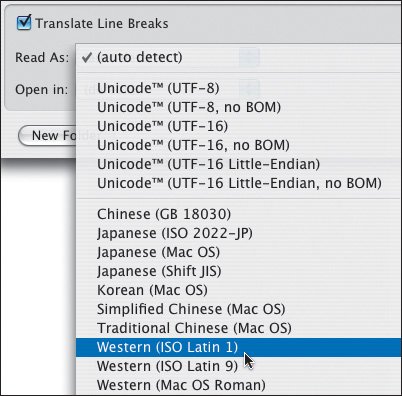
Task: Click the New Folder button
Action: pyautogui.click(x=47, y=136)
